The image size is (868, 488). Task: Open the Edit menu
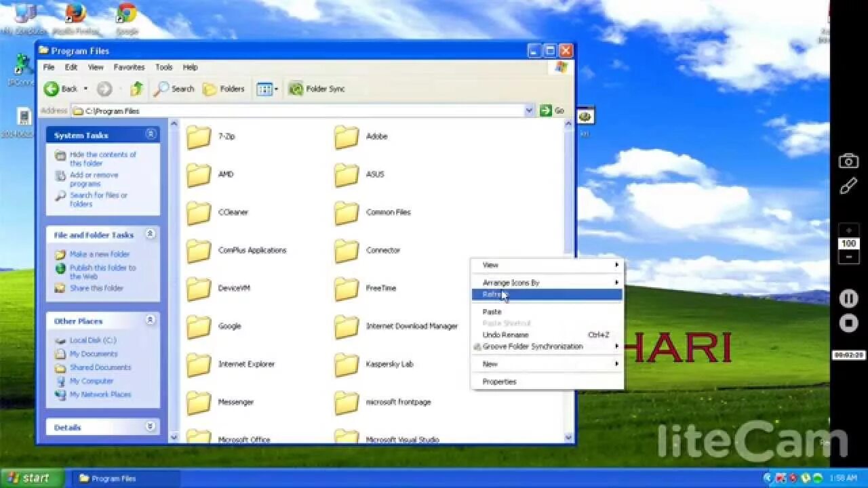[71, 67]
